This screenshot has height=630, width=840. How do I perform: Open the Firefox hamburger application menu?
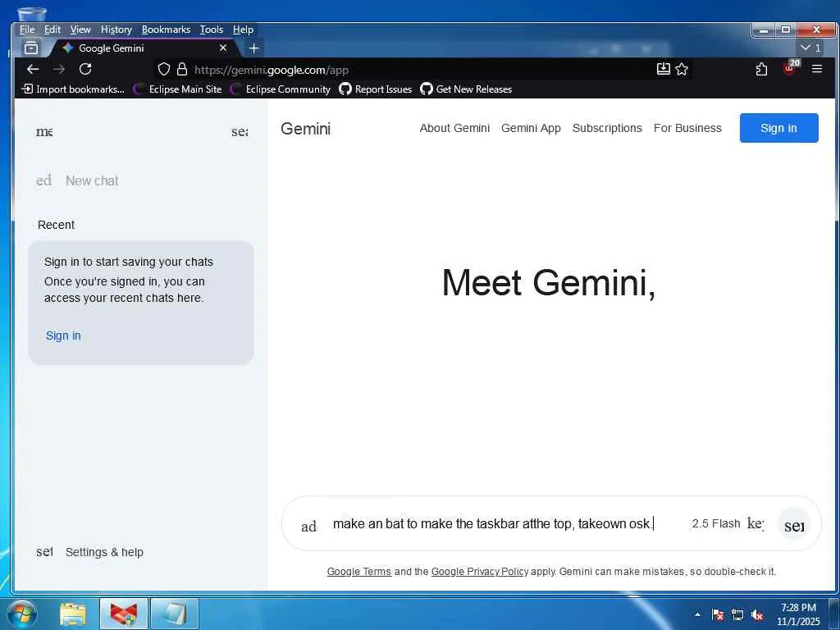(816, 69)
